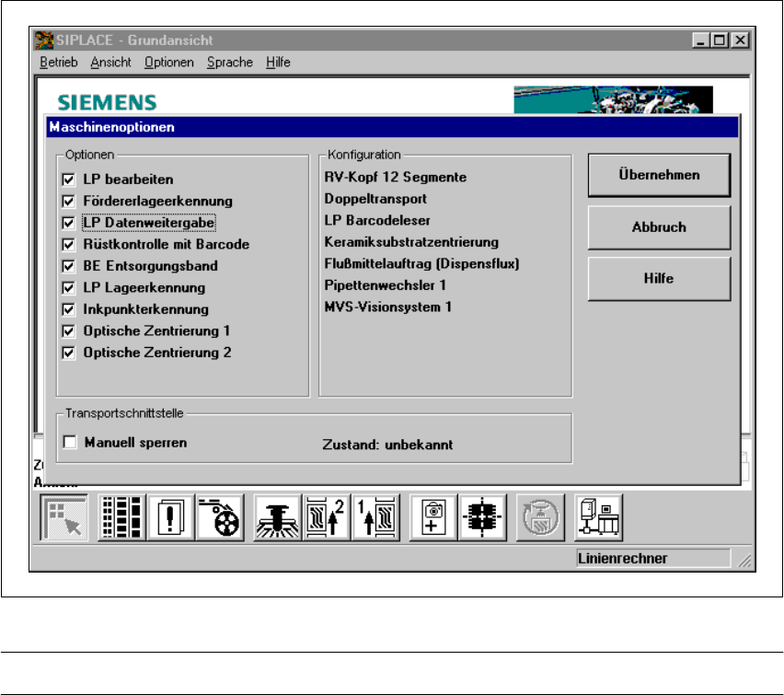Open the Optionen menu
The width and height of the screenshot is (784, 695).
(x=169, y=63)
